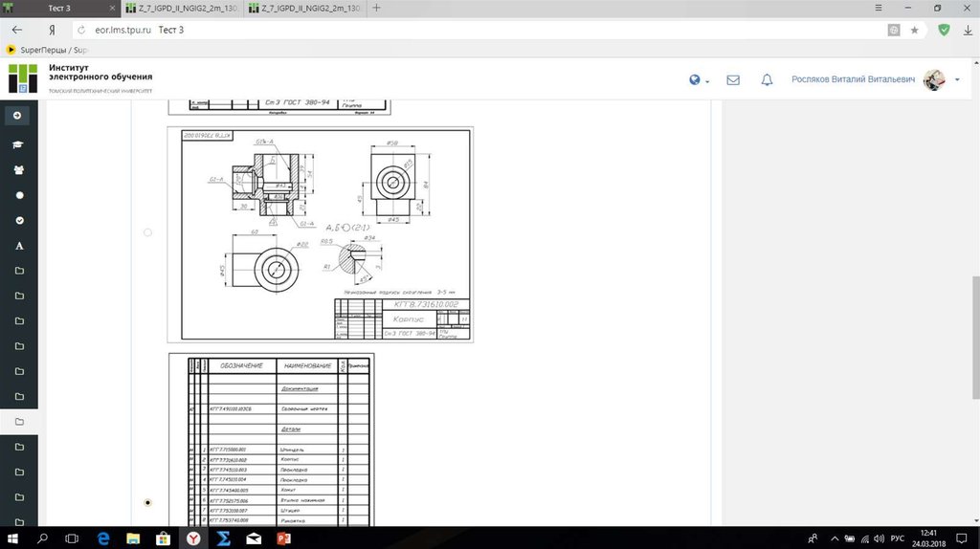Open a new browser tab with plus
Viewport: 980px width, 549px height.
click(376, 8)
